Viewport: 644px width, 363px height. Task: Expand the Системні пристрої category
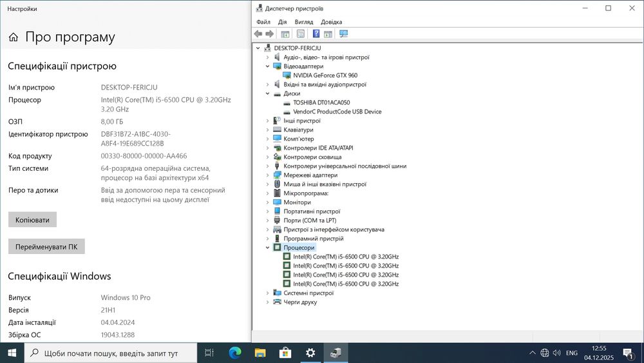(x=267, y=293)
